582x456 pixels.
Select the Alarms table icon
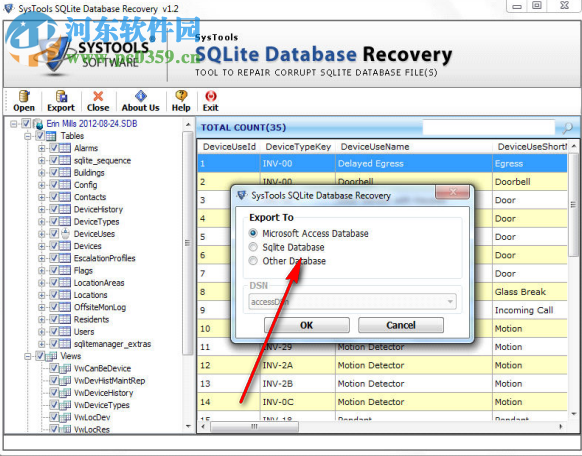(x=65, y=148)
